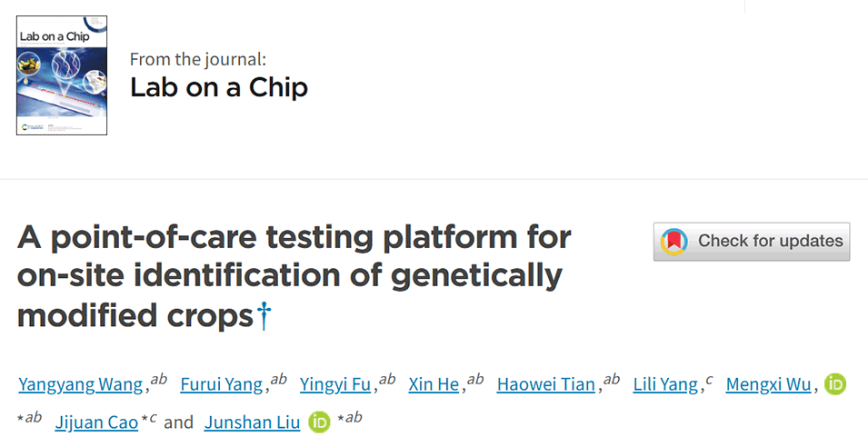Click the article title heading

coord(294,276)
